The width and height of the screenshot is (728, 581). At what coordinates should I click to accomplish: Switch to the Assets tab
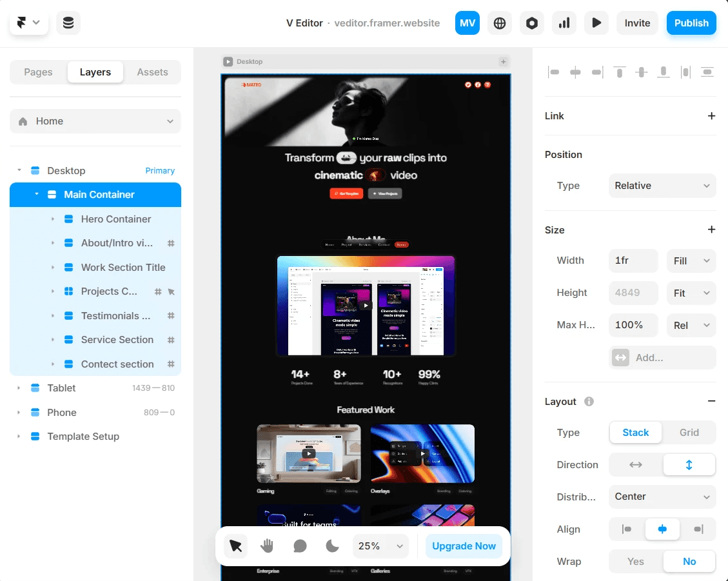click(152, 72)
